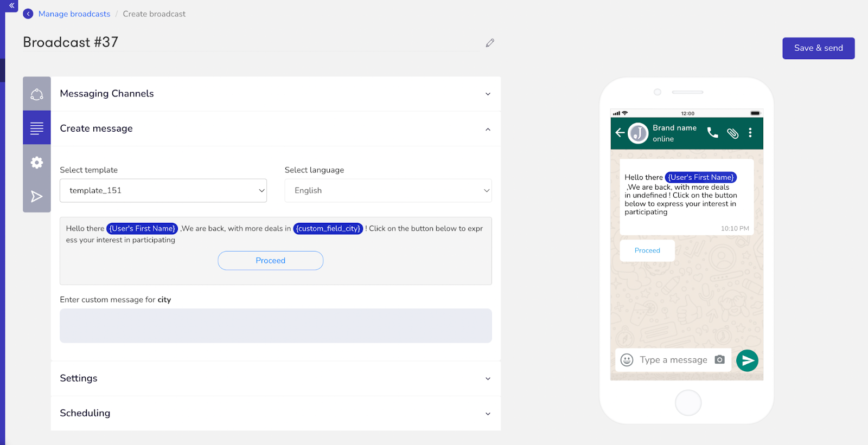
Task: Click the {User's First Name} tag in template
Action: [x=142, y=229]
